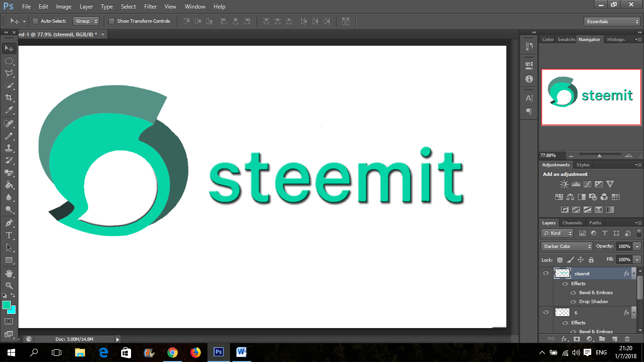Add a Curves adjustment
The height and width of the screenshot is (362, 644).
point(587,184)
